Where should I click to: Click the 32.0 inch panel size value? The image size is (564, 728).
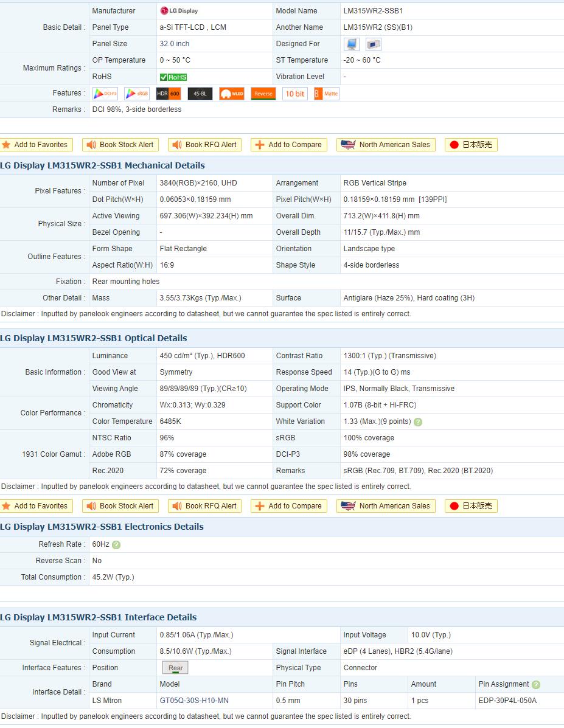[174, 44]
